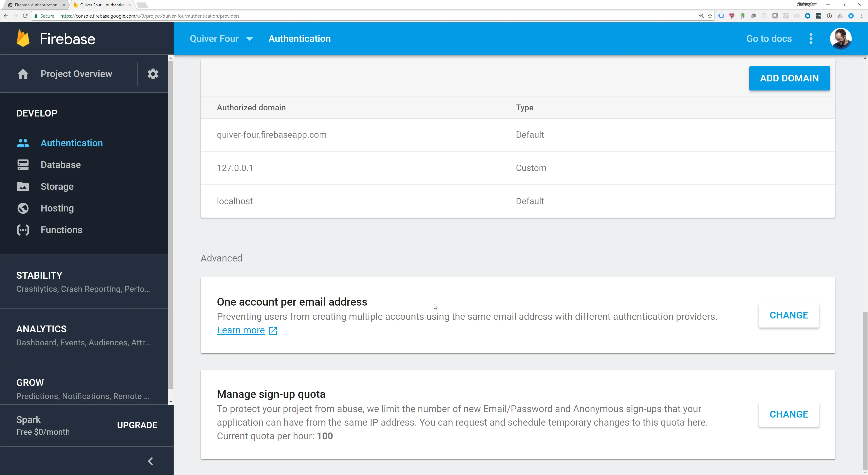Open the three-dot overflow menu
The image size is (868, 475).
[811, 38]
